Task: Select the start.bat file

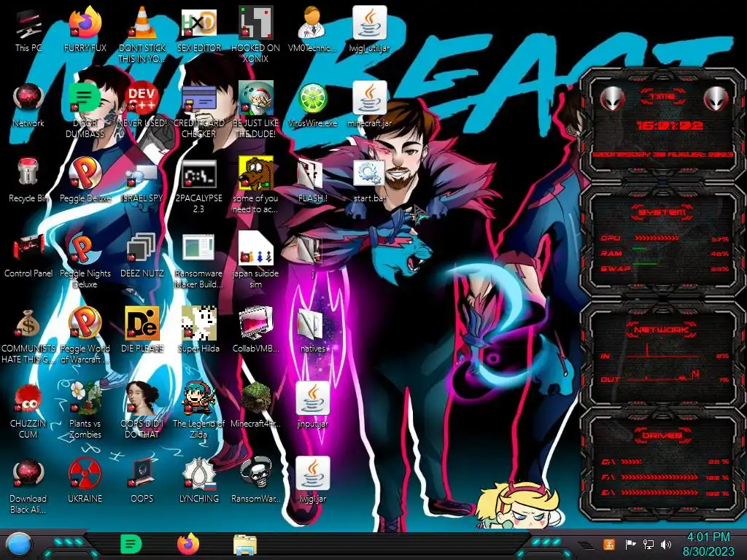Action: 370,174
